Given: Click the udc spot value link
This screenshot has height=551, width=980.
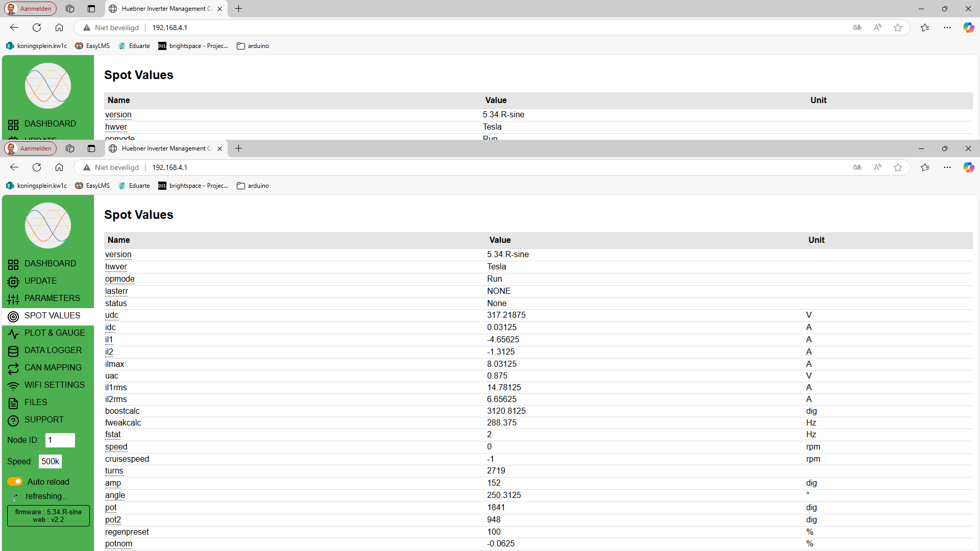Looking at the screenshot, I should pyautogui.click(x=112, y=315).
